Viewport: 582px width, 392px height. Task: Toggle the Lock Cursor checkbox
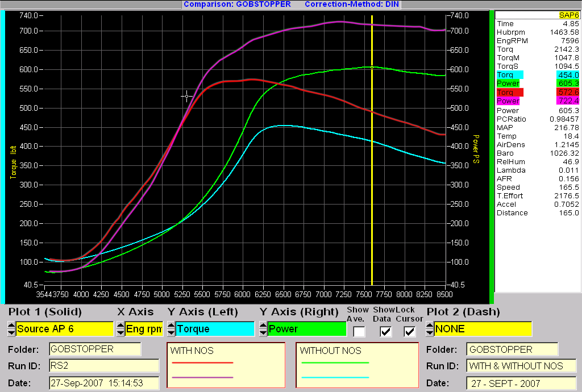(x=409, y=332)
